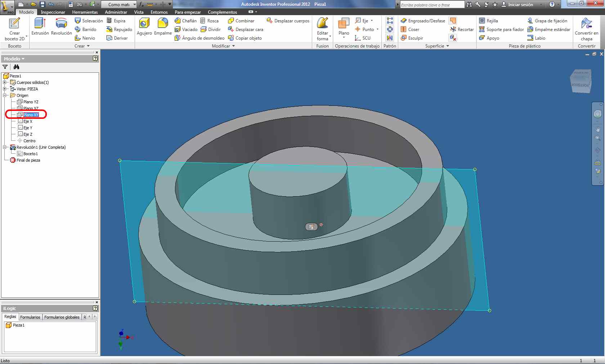Screen dimensions: 605x364
Task: Switch to Administrar ribbon tab
Action: coord(116,12)
